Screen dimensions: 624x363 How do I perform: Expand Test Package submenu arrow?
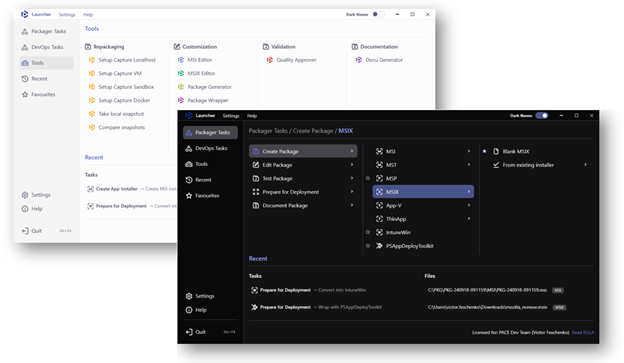point(352,178)
